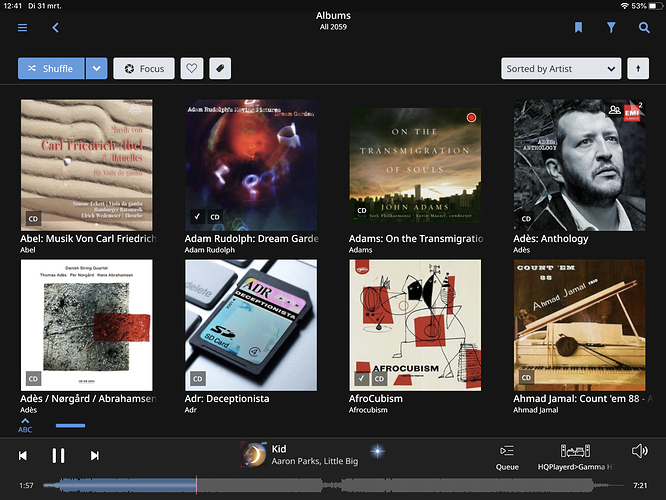Click the battery 53% status indicator
666x500 pixels.
tap(647, 6)
